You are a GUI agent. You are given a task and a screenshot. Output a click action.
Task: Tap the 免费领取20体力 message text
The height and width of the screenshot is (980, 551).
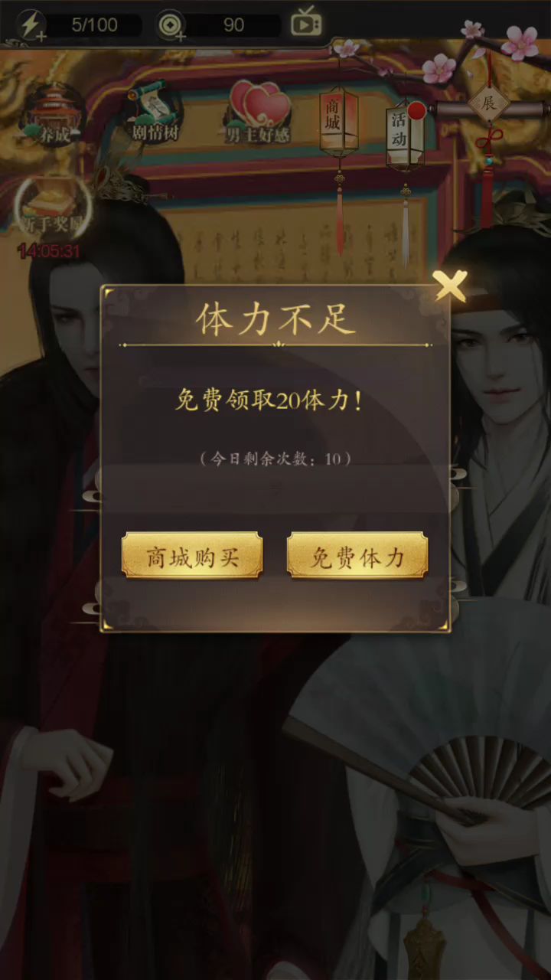click(269, 400)
